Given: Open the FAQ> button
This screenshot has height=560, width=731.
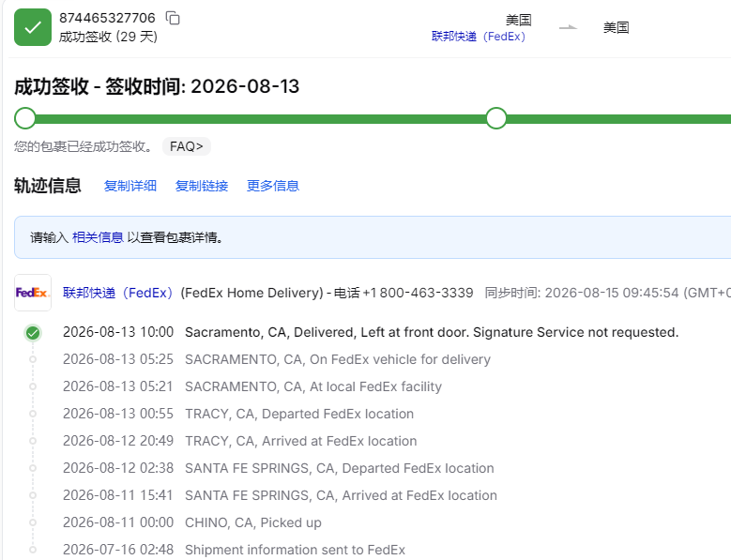Looking at the screenshot, I should pos(187,146).
